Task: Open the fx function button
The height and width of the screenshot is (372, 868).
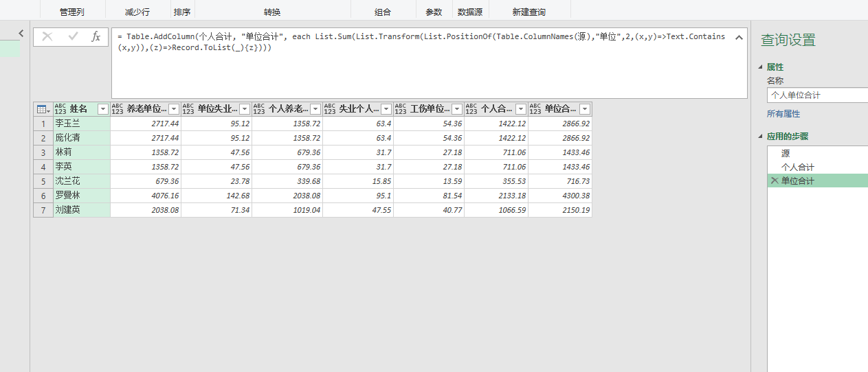Action: 96,37
